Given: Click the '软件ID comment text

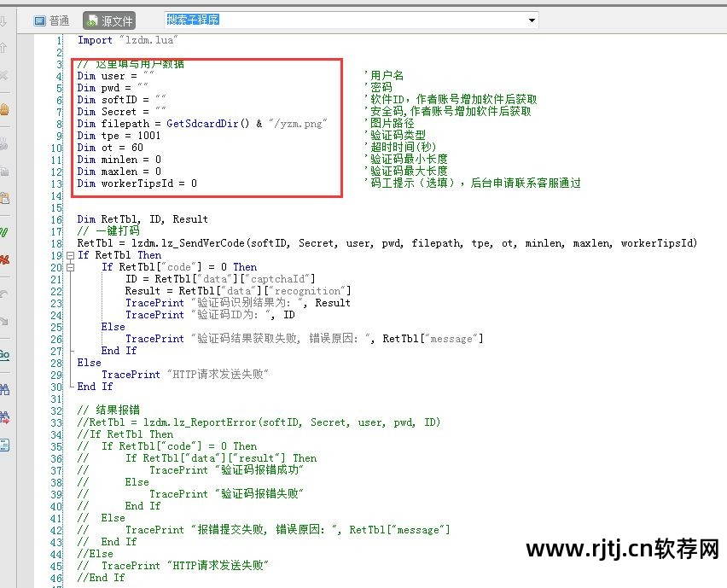Looking at the screenshot, I should [451, 99].
